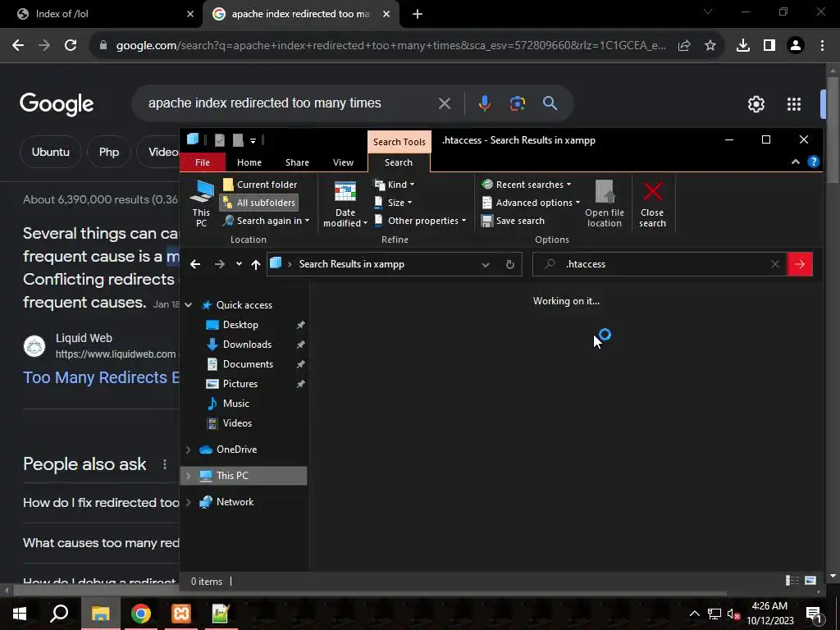Viewport: 840px width, 630px height.
Task: Open Downloads in Quick access
Action: 247,345
